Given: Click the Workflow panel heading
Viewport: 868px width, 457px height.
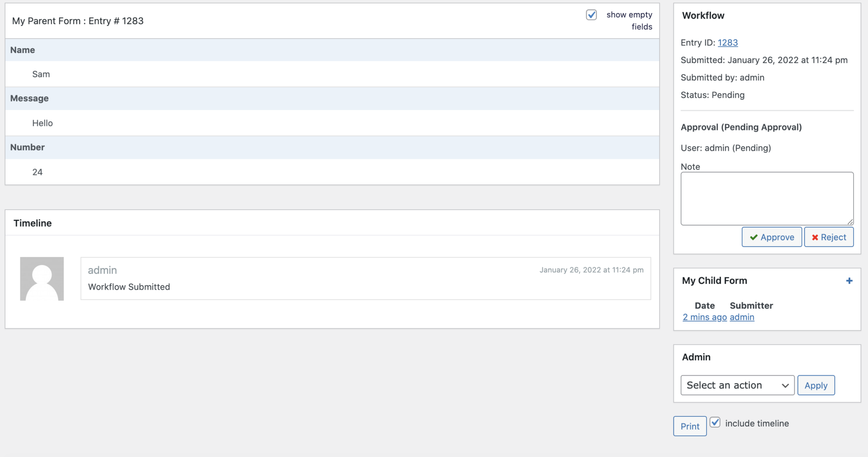Looking at the screenshot, I should coord(703,16).
